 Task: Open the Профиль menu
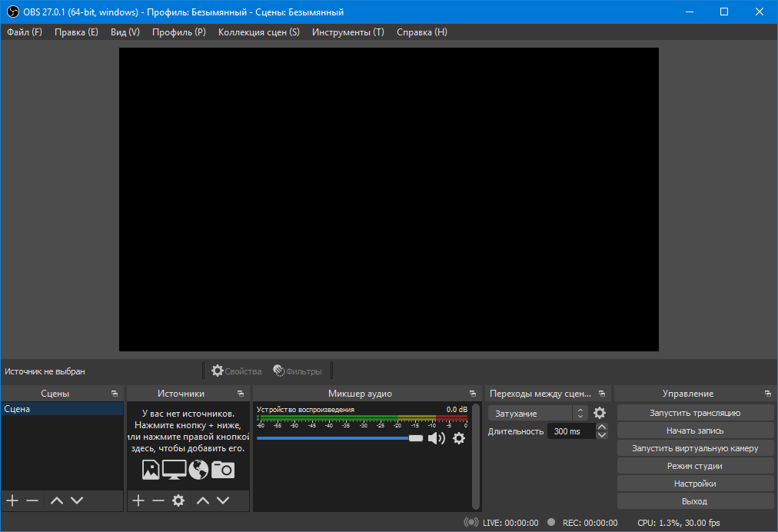point(179,32)
